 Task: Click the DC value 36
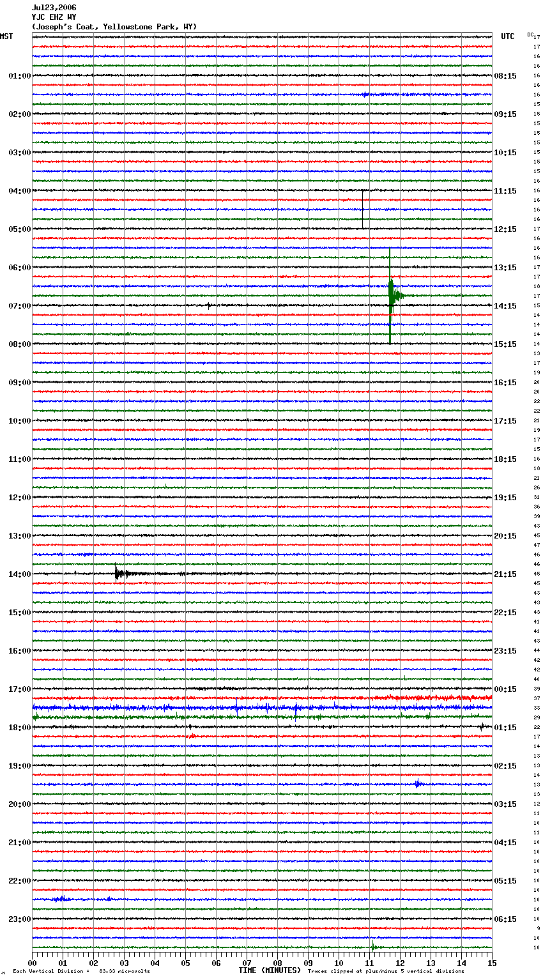(537, 507)
